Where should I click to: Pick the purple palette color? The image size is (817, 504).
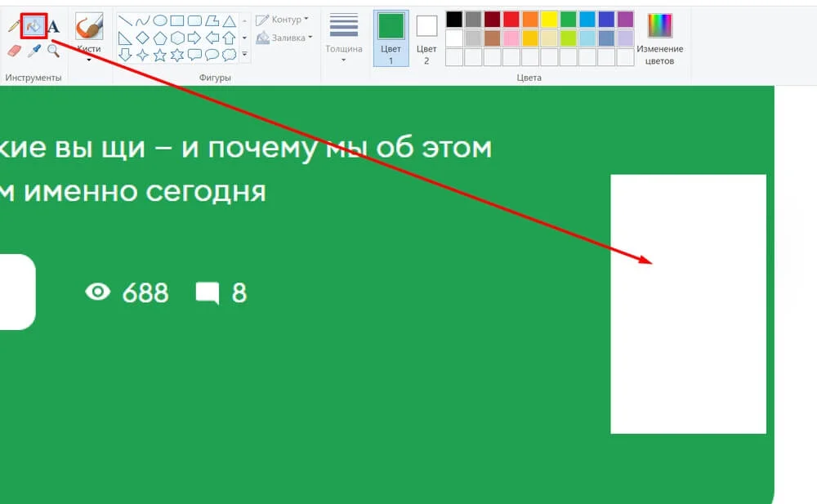(625, 20)
